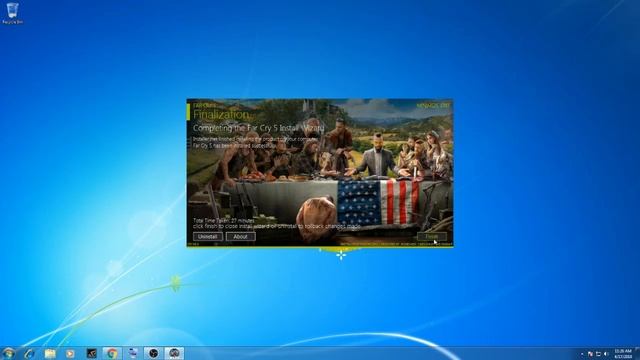This screenshot has height=360, width=640.
Task: Open Google Chrome from taskbar
Action: (x=112, y=353)
